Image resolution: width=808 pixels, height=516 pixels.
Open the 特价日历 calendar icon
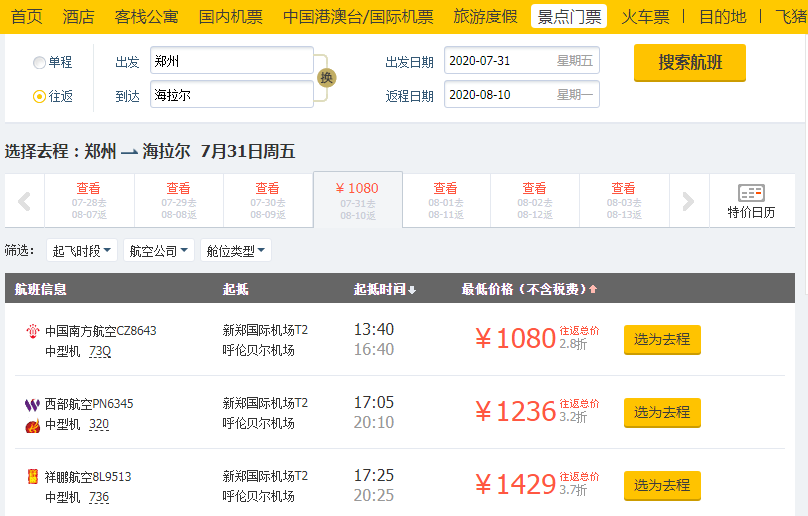tap(750, 201)
